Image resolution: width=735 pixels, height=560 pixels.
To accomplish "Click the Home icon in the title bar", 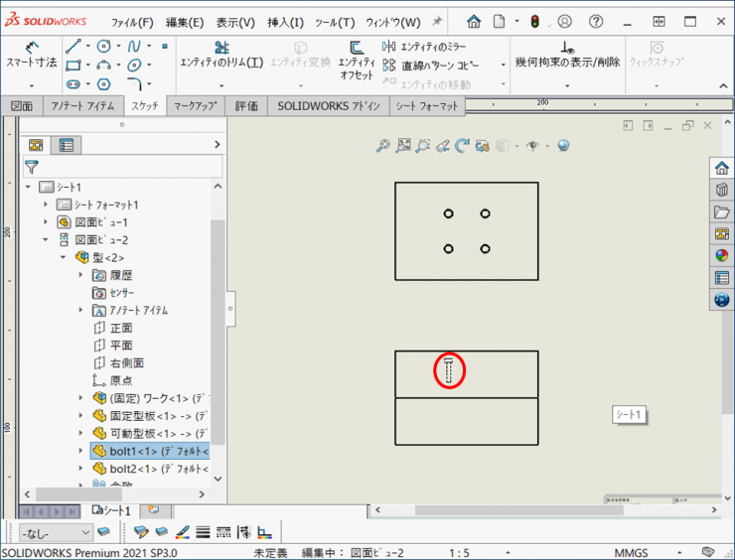I will point(474,22).
